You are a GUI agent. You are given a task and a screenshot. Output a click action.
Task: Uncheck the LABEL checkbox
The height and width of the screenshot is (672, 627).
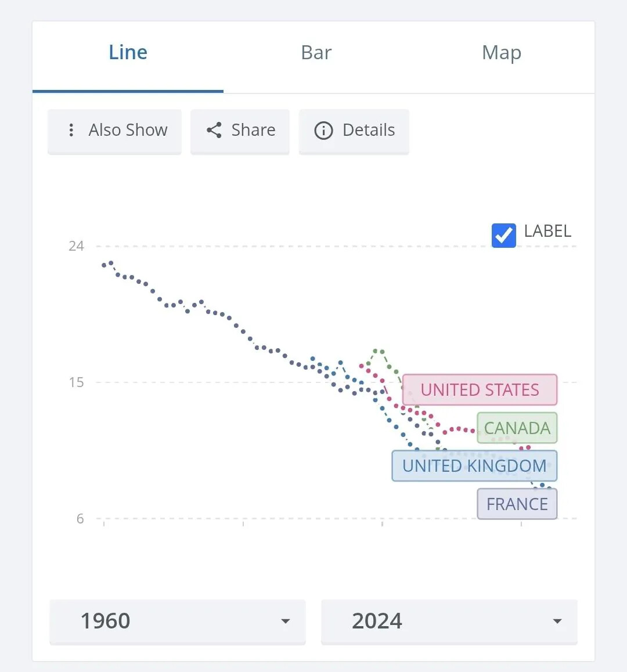[x=503, y=236]
